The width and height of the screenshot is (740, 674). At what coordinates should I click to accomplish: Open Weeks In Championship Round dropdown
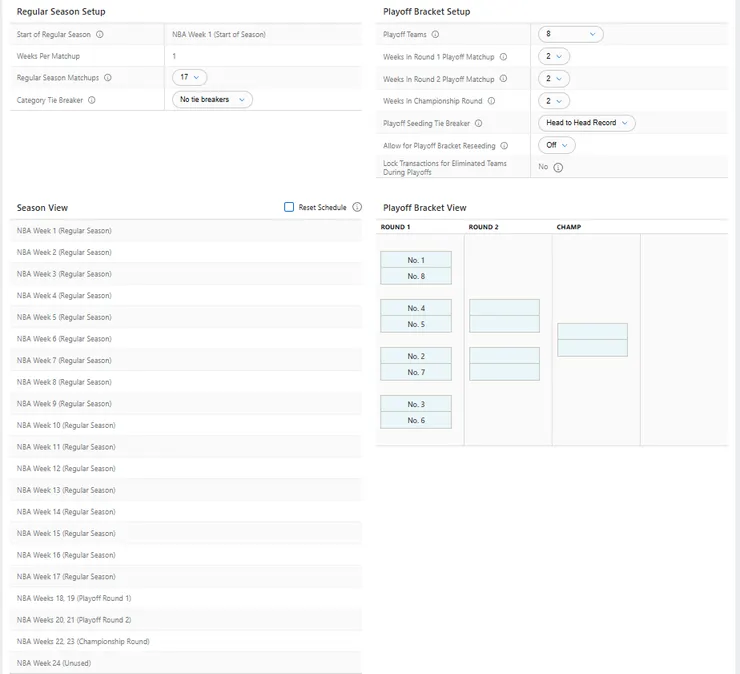click(x=554, y=101)
